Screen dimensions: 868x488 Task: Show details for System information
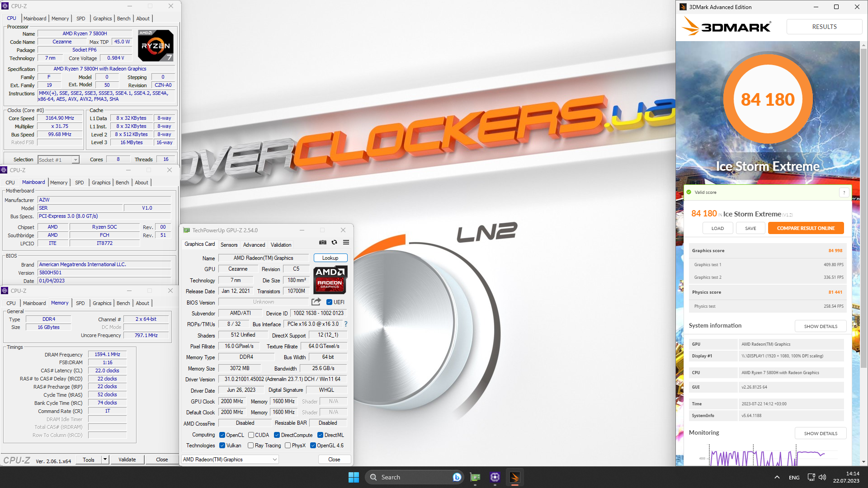coord(821,326)
